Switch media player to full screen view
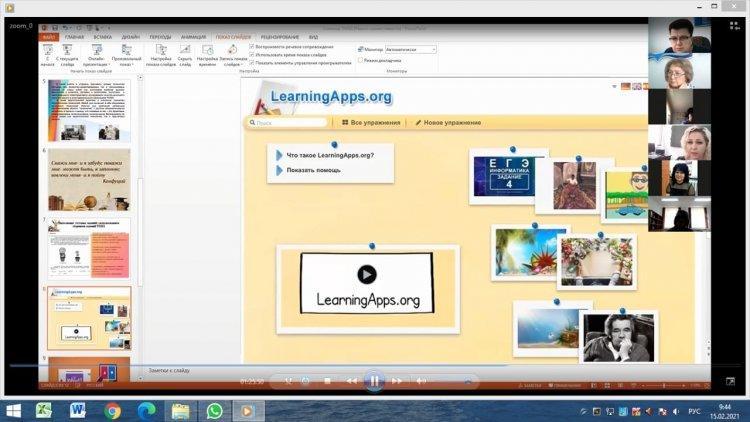This screenshot has height=422, width=750. pos(730,381)
